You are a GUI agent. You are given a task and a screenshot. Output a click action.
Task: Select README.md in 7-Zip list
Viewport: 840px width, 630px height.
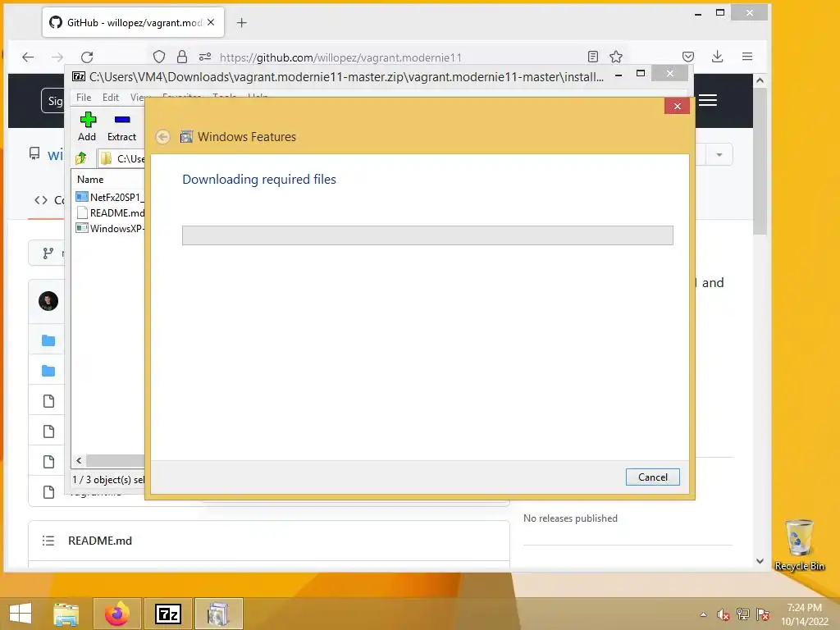(110, 212)
